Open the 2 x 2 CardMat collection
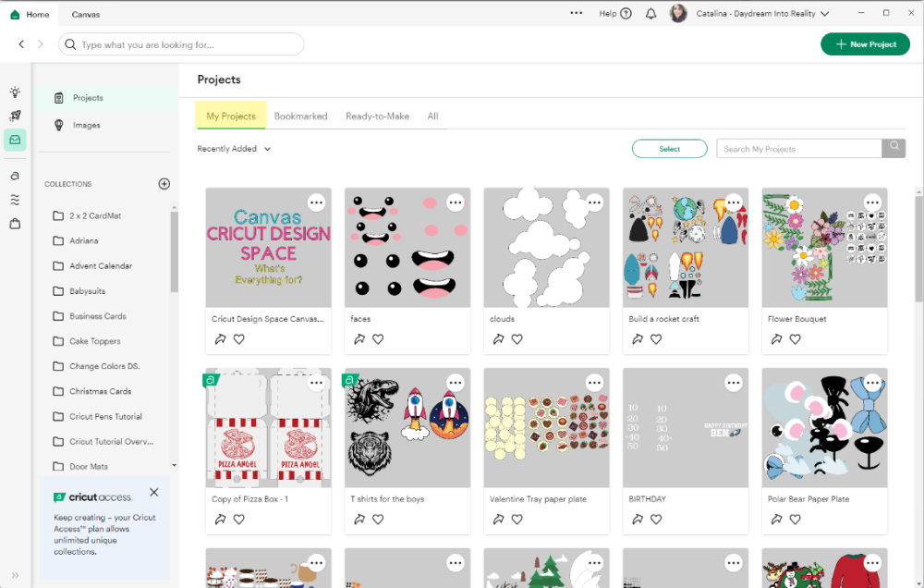 [x=87, y=215]
